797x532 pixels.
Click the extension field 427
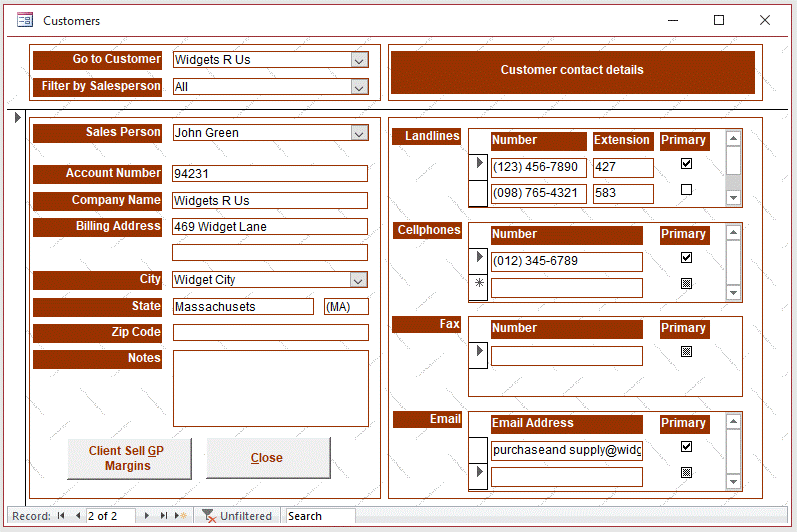(623, 167)
